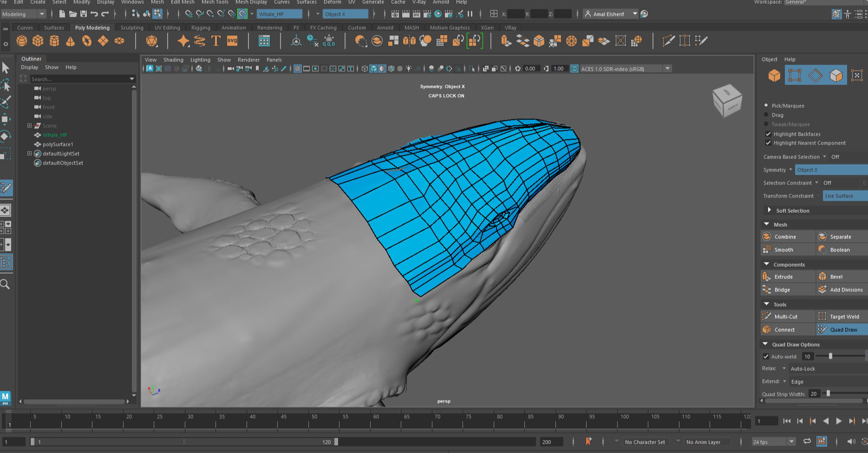Switch to the Sculpting shelf tab

click(132, 27)
